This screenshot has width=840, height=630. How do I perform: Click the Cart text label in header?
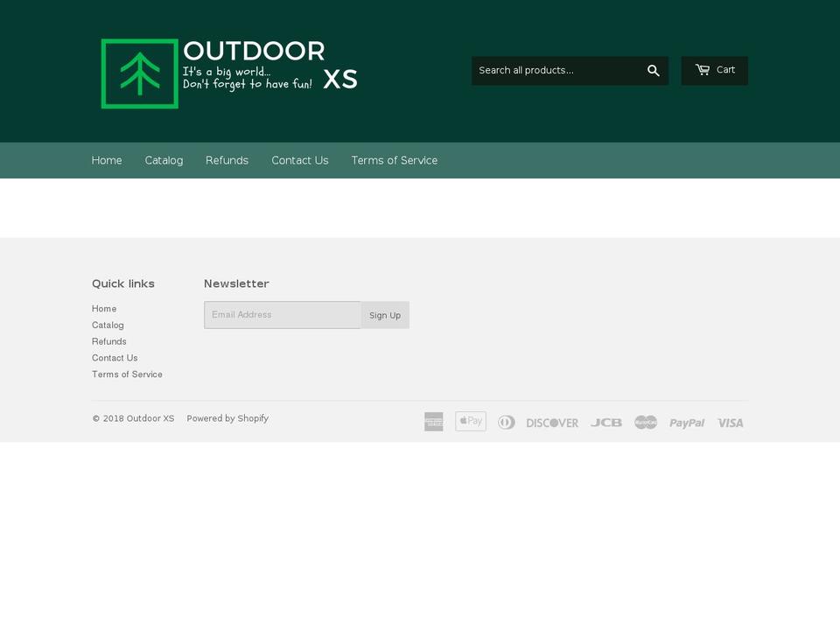(x=725, y=70)
